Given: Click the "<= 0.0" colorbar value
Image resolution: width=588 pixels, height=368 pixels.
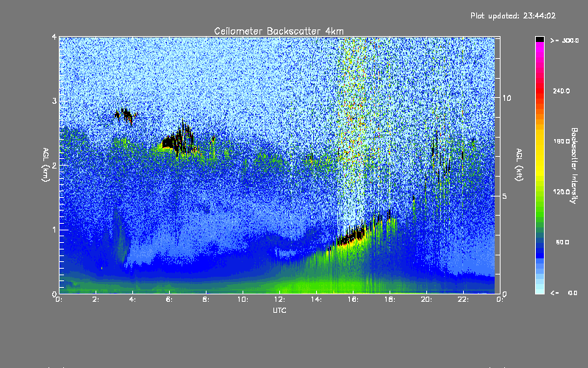Looking at the screenshot, I should tap(564, 293).
